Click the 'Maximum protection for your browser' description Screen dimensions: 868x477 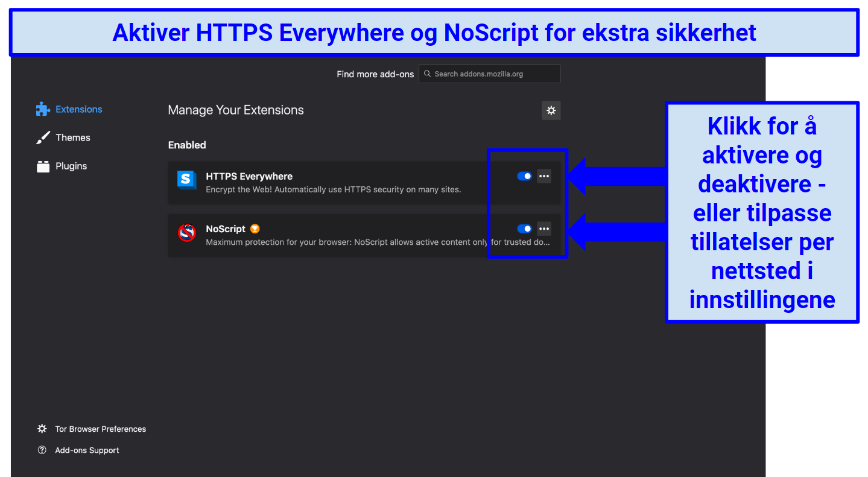pos(378,242)
